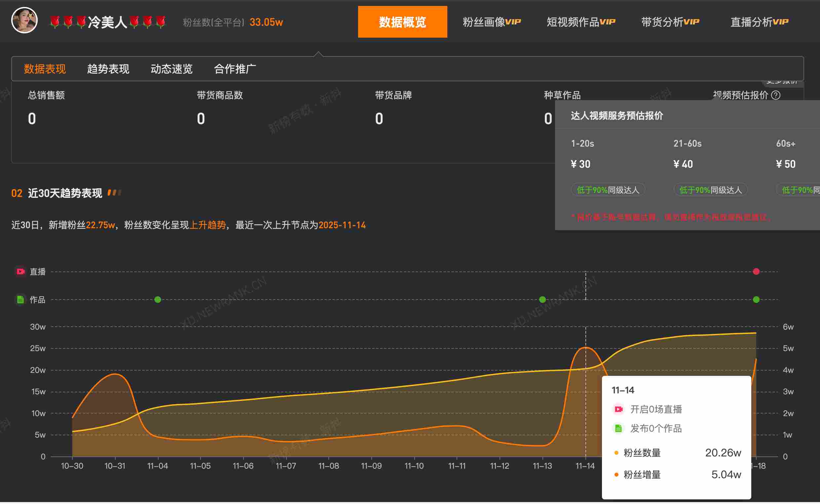The width and height of the screenshot is (820, 504).
Task: Click the red 直播 legend icon on the chart
Action: coord(20,271)
